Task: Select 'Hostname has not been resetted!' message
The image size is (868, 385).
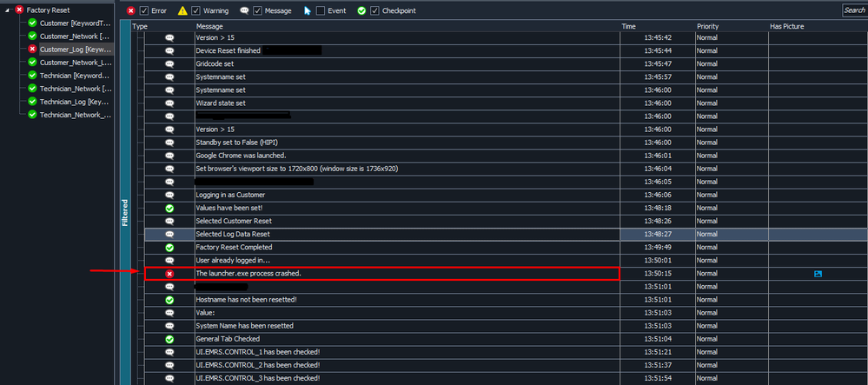Action: (247, 300)
